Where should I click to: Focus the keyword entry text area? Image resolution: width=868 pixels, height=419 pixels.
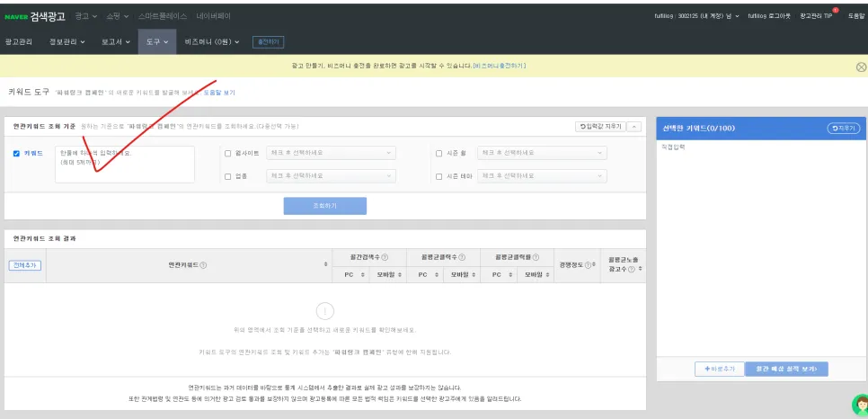point(125,165)
